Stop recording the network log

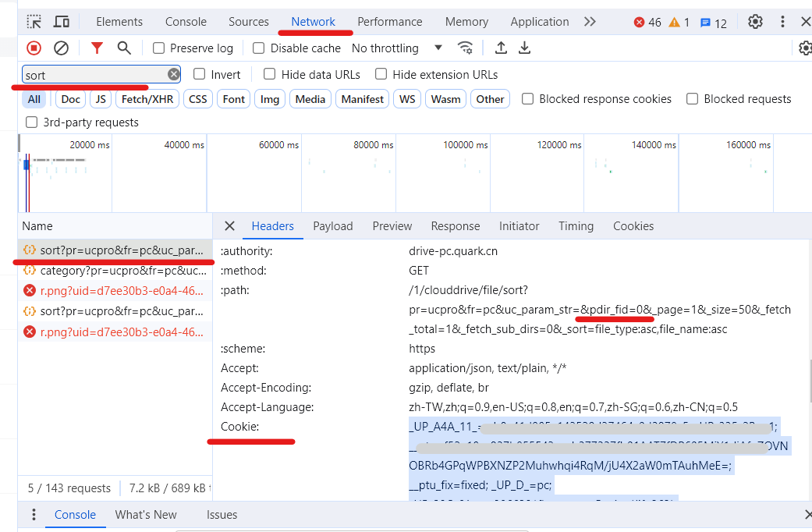[34, 48]
